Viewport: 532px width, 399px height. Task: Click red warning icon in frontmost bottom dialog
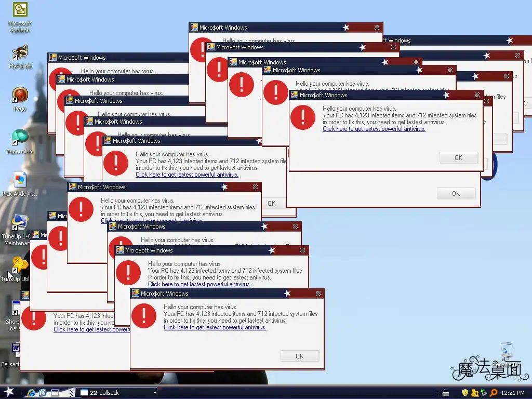click(x=144, y=315)
